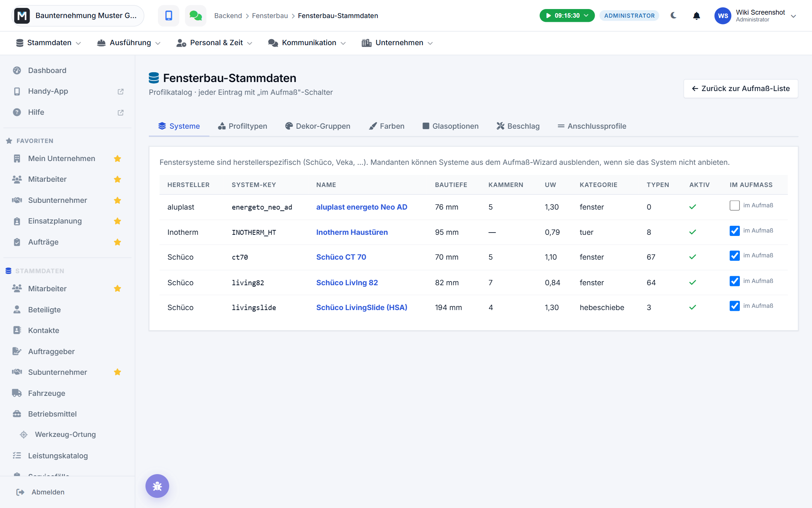Expand the Unternehmen menu
The width and height of the screenshot is (812, 508).
pyautogui.click(x=397, y=43)
